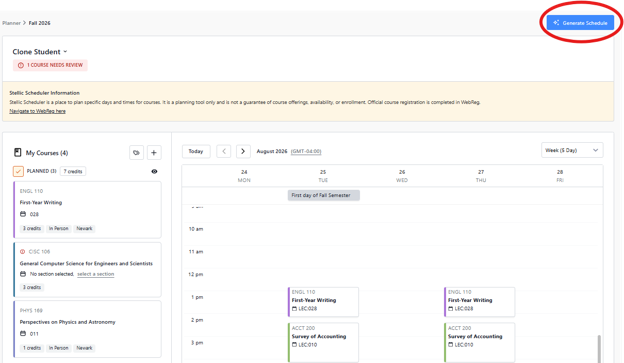The width and height of the screenshot is (624, 363).
Task: Click the PHYS 169 section 011 calendar icon
Action: coord(23,334)
